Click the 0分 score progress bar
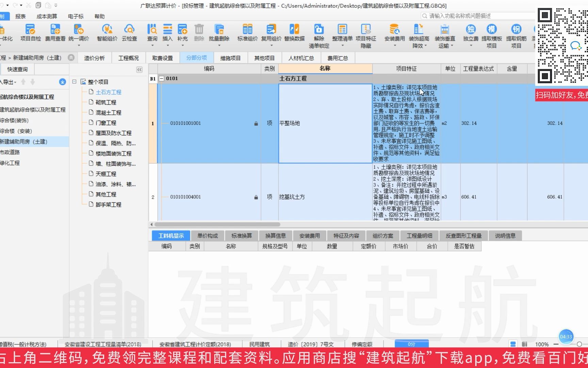The height and width of the screenshot is (368, 588). (411, 344)
